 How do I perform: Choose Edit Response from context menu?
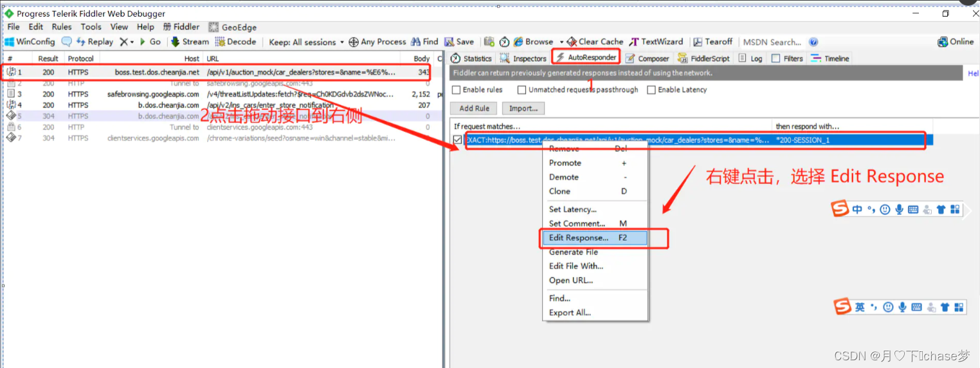click(x=594, y=238)
